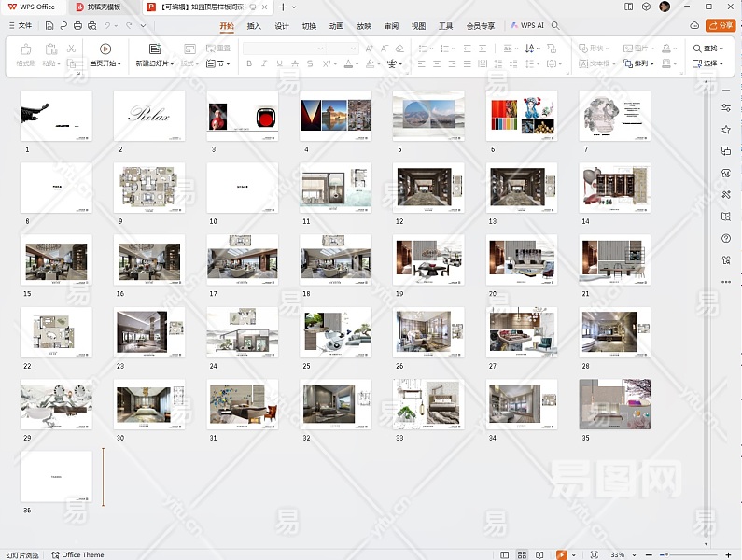This screenshot has height=560, width=742.
Task: Click the orange Share (分享) button
Action: point(720,26)
